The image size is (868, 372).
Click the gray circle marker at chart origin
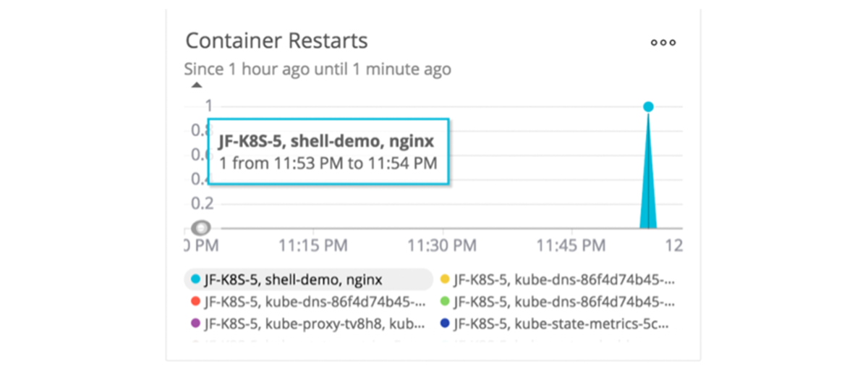coord(201,227)
